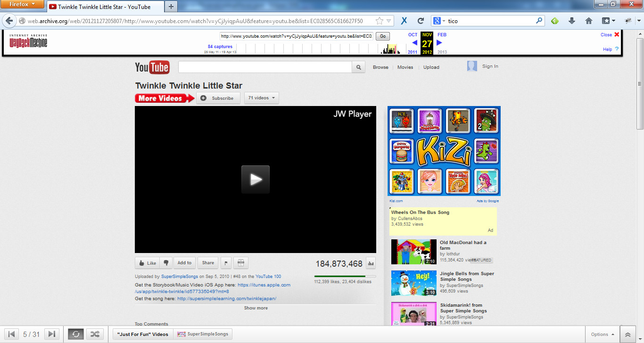Screen dimensions: 644x343
Task: Play the video with center play button
Action: 256,180
